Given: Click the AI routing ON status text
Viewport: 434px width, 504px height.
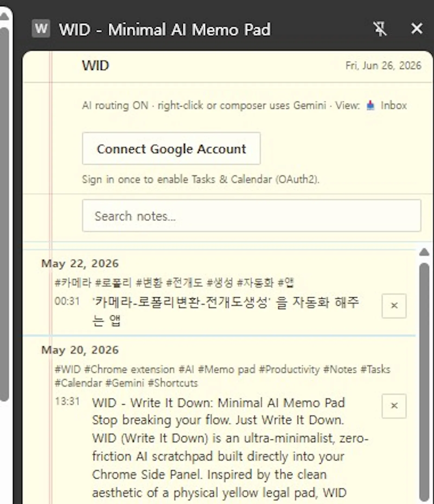Looking at the screenshot, I should pos(115,105).
